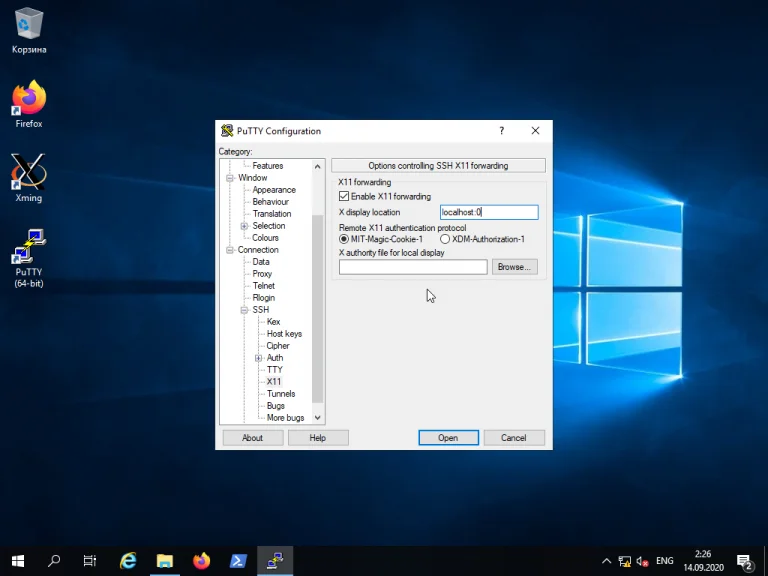Click Browse for X authority file
This screenshot has width=768, height=576.
(x=514, y=267)
